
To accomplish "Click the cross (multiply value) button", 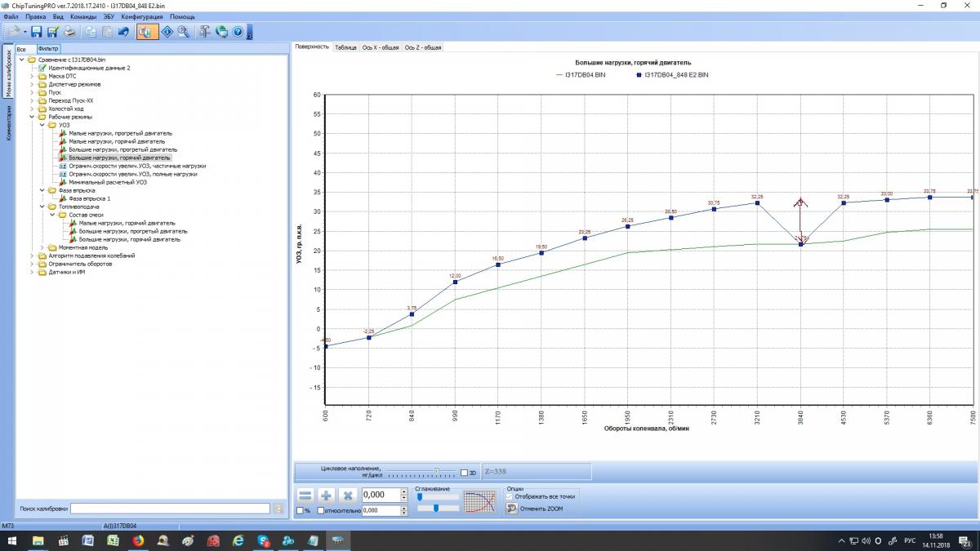I will click(x=346, y=495).
